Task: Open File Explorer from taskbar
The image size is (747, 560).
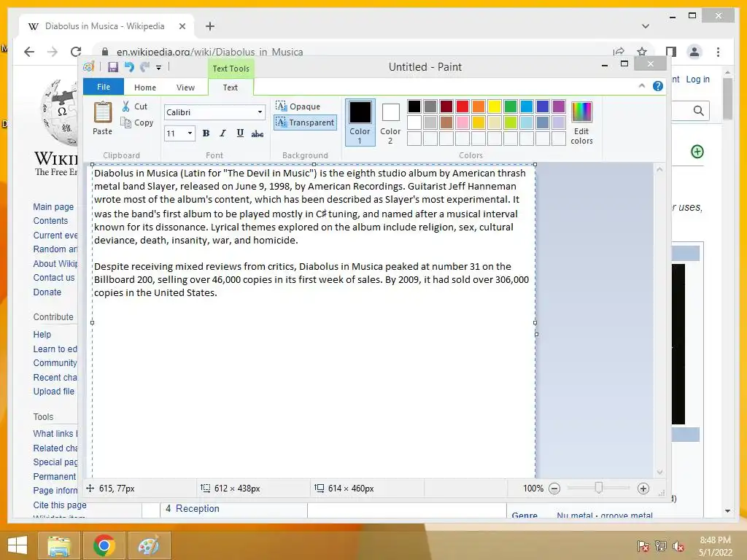Action: [59, 545]
